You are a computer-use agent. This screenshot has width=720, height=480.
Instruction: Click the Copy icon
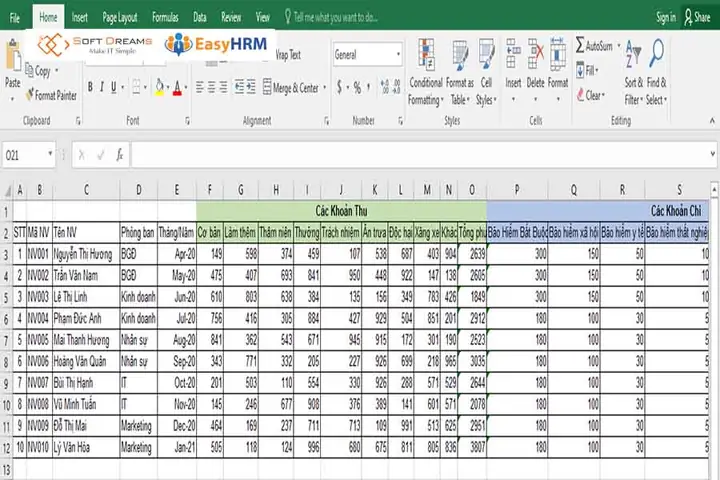pyautogui.click(x=29, y=70)
